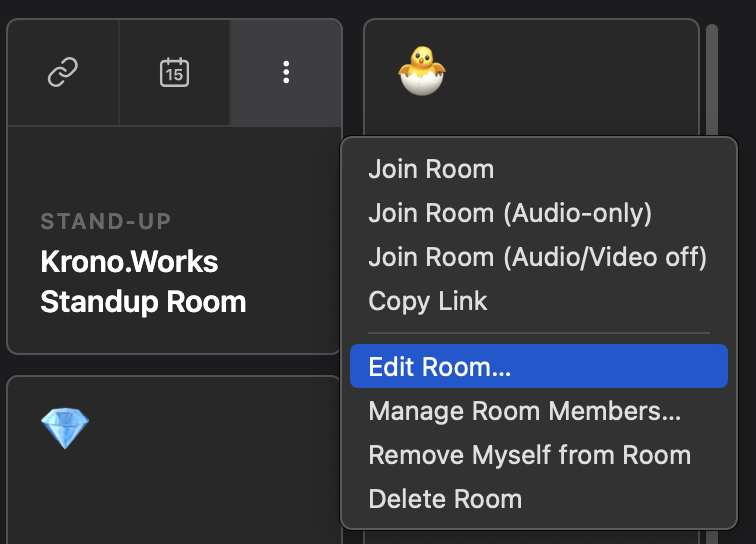Click the hatching chick emoji icon
The image size is (756, 544).
pos(421,71)
